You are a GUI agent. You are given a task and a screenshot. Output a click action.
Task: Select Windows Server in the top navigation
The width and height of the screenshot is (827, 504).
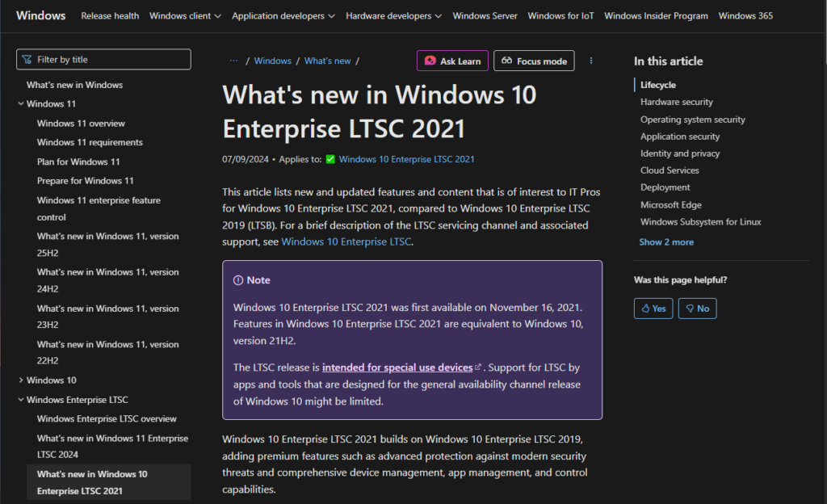tap(485, 15)
